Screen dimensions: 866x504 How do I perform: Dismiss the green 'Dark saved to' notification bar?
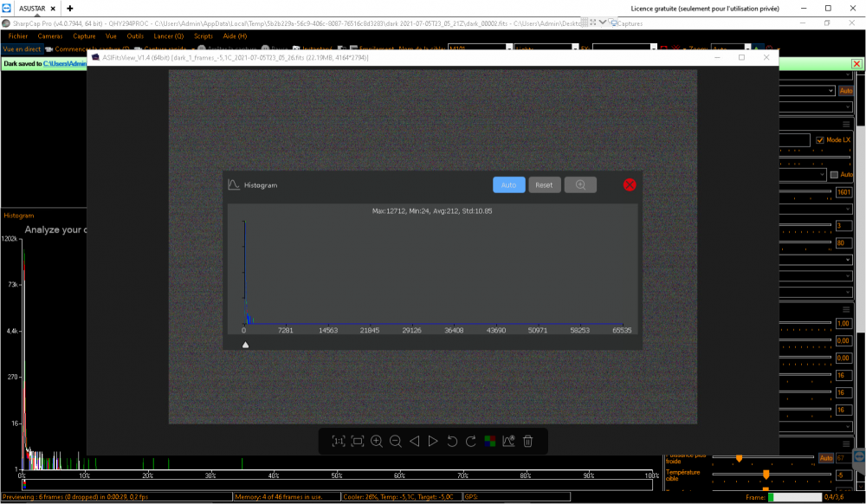856,64
